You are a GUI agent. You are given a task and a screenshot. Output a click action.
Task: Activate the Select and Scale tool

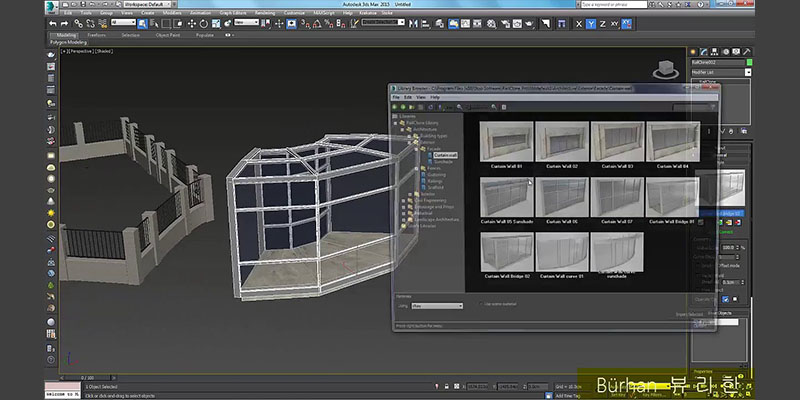216,23
